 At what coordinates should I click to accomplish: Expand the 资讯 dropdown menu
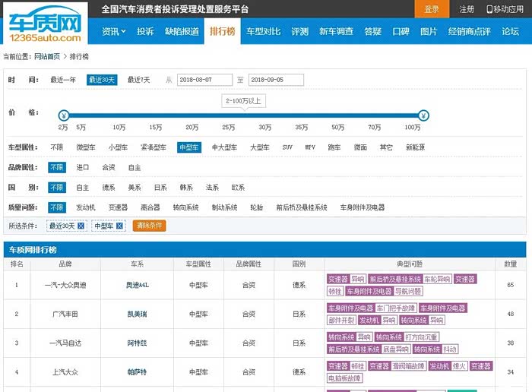point(115,31)
